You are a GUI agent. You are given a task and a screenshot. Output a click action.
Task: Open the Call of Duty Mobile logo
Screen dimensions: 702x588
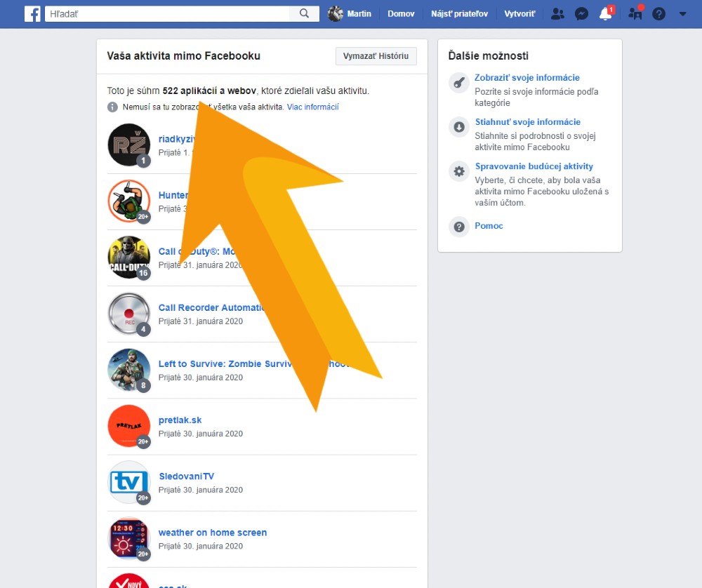click(x=129, y=258)
